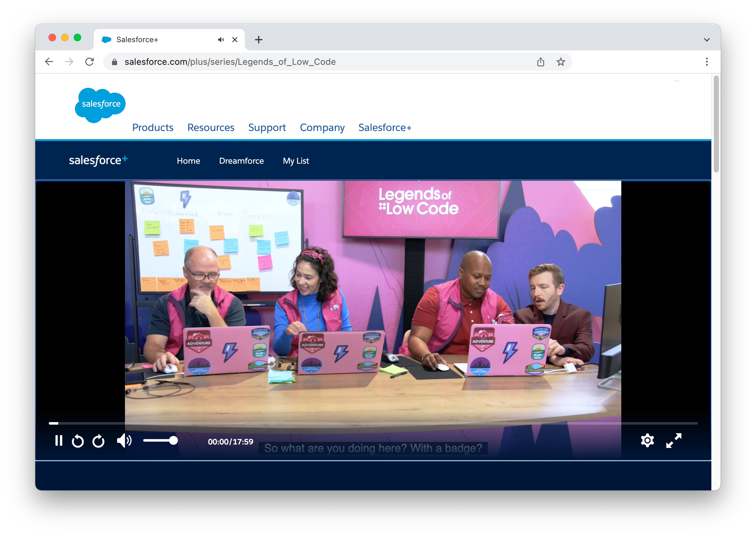
Task: Reload the current page
Action: point(90,62)
